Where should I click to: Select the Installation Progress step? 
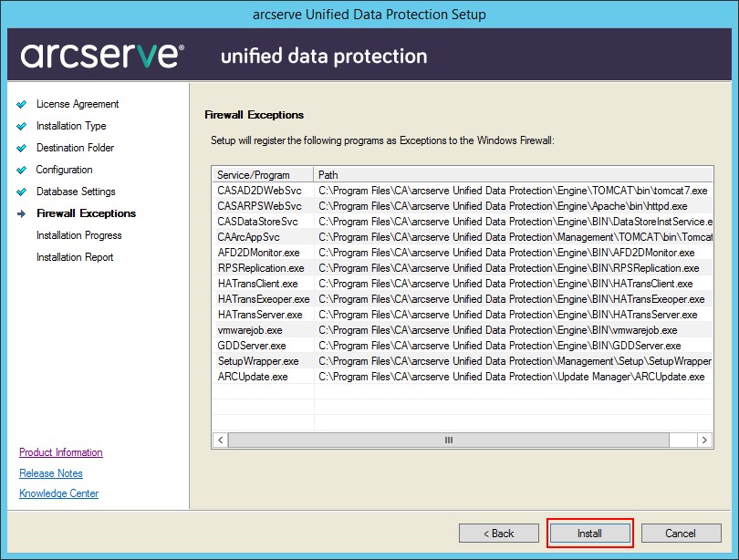[79, 235]
